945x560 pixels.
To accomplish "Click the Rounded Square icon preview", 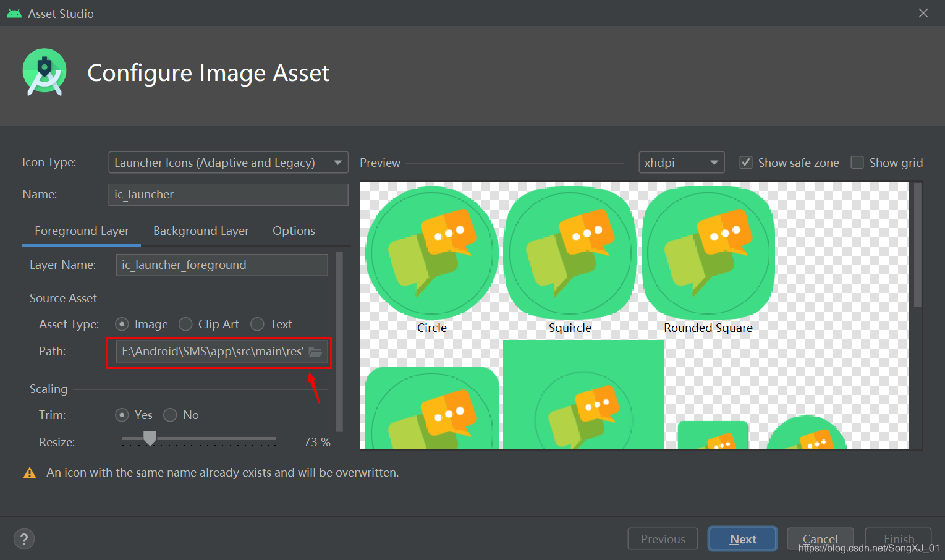I will click(708, 253).
